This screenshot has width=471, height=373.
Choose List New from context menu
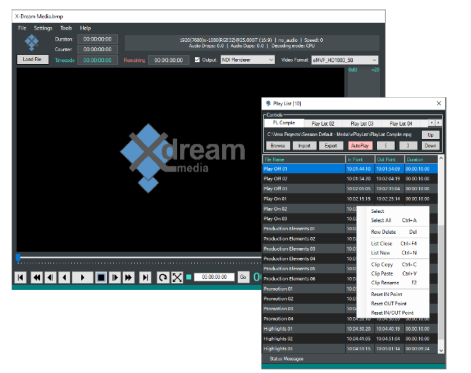pyautogui.click(x=393, y=253)
